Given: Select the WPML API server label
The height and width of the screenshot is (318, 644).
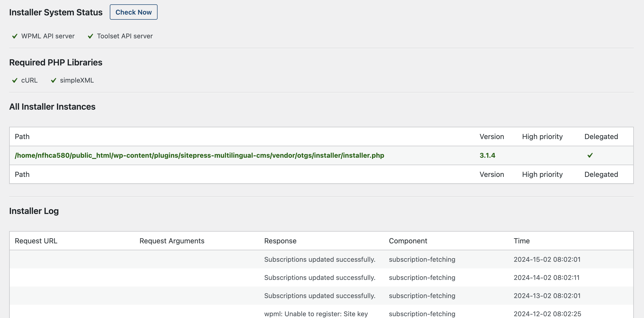Looking at the screenshot, I should click(48, 36).
